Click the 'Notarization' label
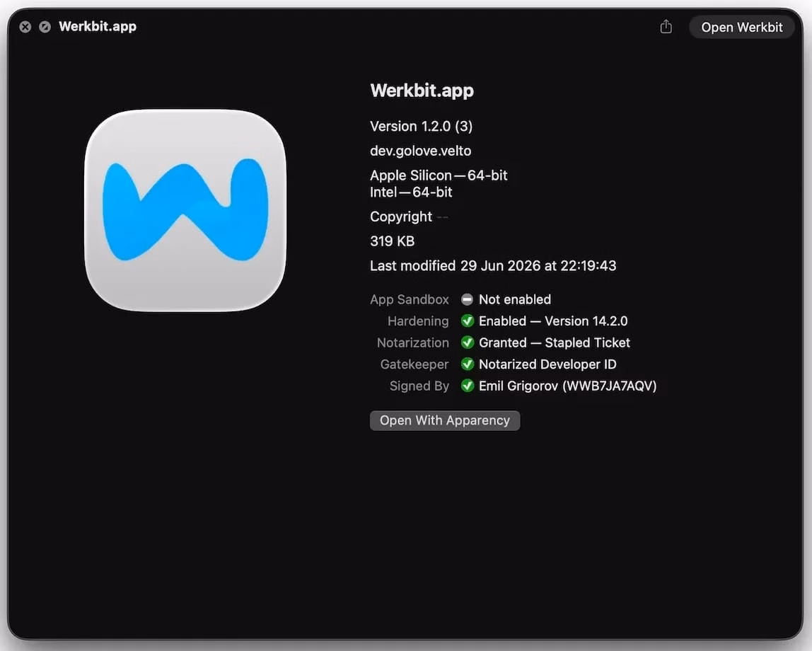 [413, 342]
